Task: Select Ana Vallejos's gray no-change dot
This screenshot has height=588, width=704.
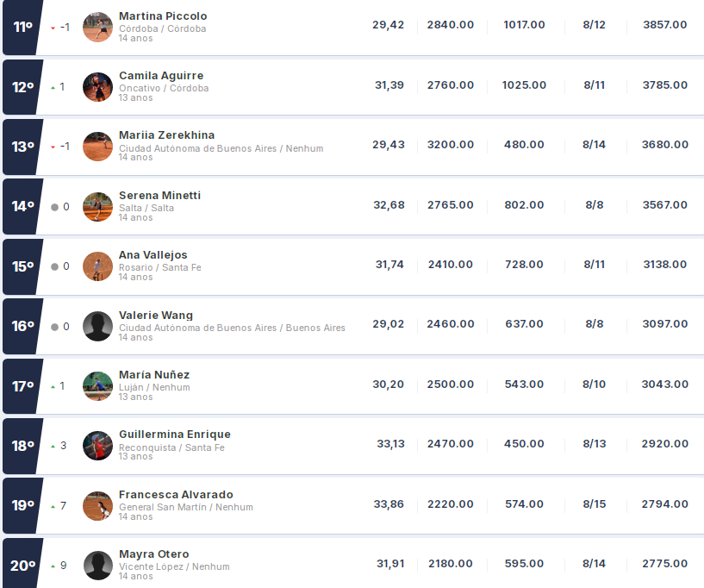Action: (55, 266)
